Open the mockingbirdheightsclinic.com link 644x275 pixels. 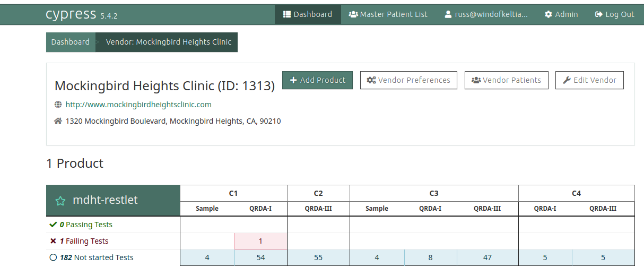(x=138, y=105)
